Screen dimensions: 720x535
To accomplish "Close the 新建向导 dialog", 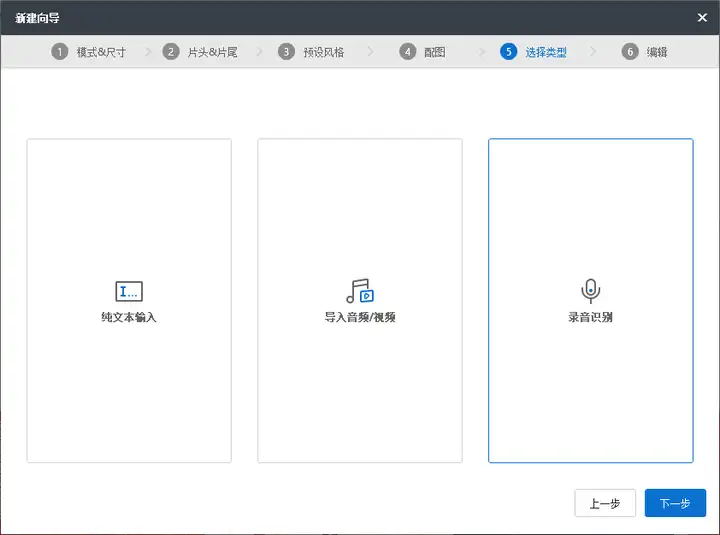I will 702,17.
